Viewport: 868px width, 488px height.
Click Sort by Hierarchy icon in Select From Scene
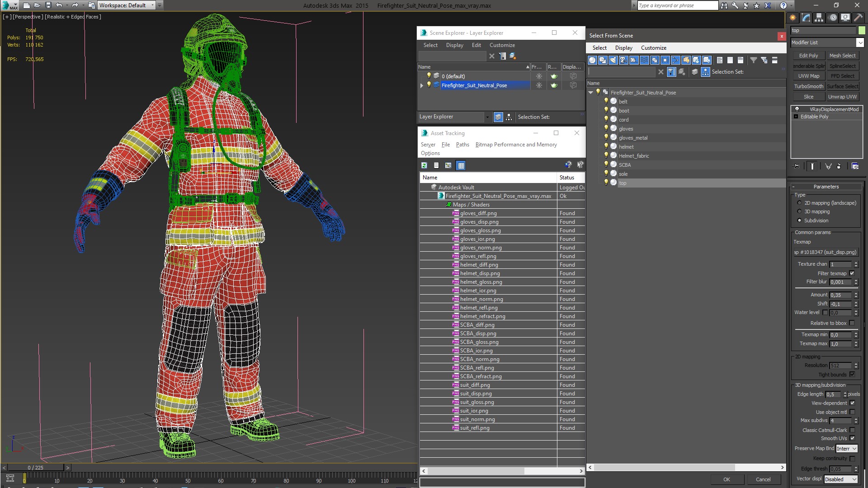click(x=706, y=72)
